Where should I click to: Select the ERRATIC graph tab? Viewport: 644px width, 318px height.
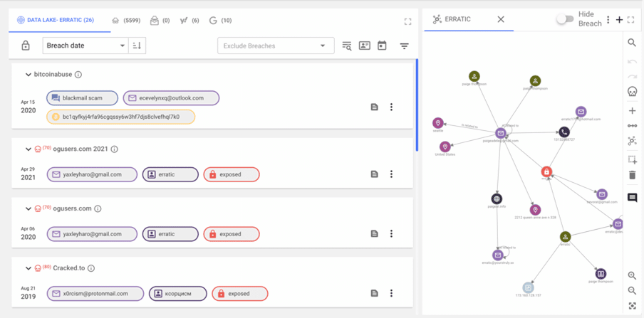click(x=453, y=19)
